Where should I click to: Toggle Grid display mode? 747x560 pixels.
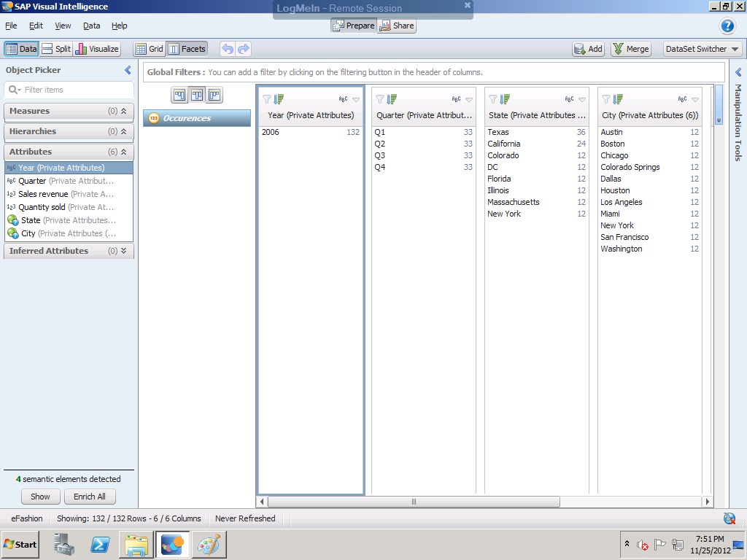149,49
